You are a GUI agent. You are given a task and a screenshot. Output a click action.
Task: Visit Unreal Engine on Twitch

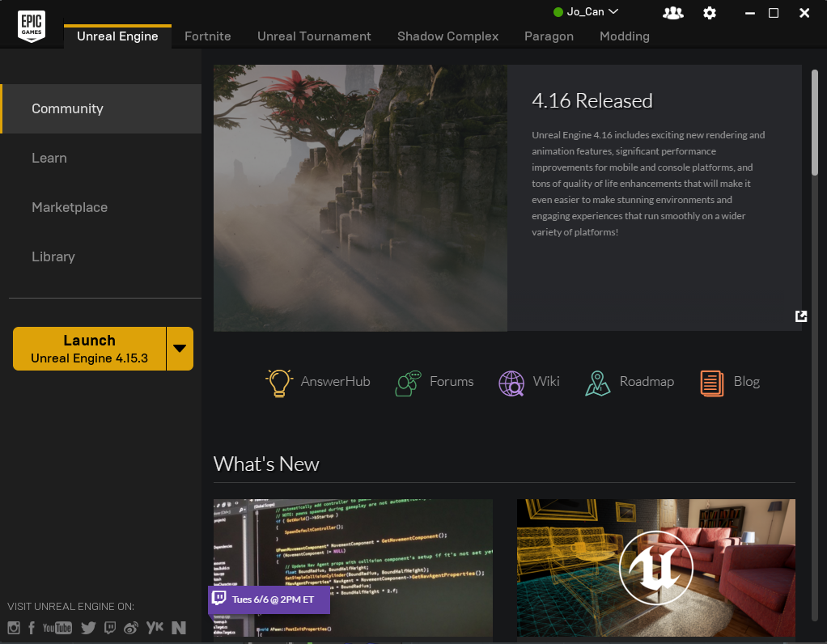[x=110, y=628]
